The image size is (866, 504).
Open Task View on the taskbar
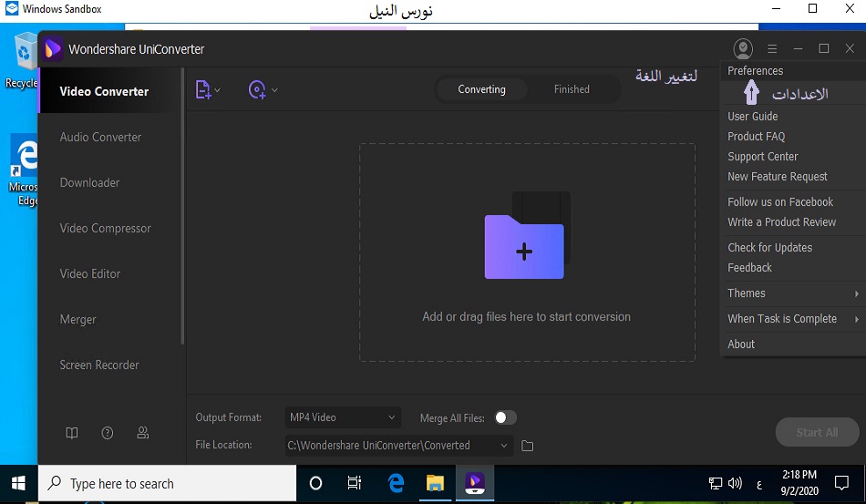pos(355,484)
